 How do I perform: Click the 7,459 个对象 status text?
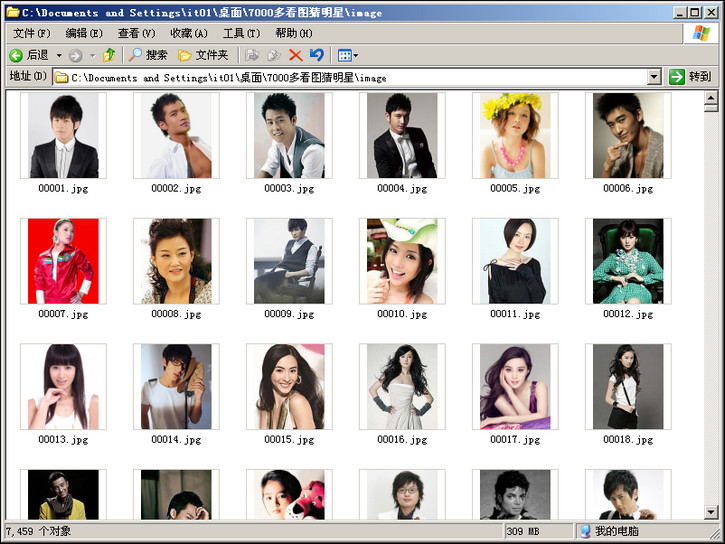click(38, 532)
